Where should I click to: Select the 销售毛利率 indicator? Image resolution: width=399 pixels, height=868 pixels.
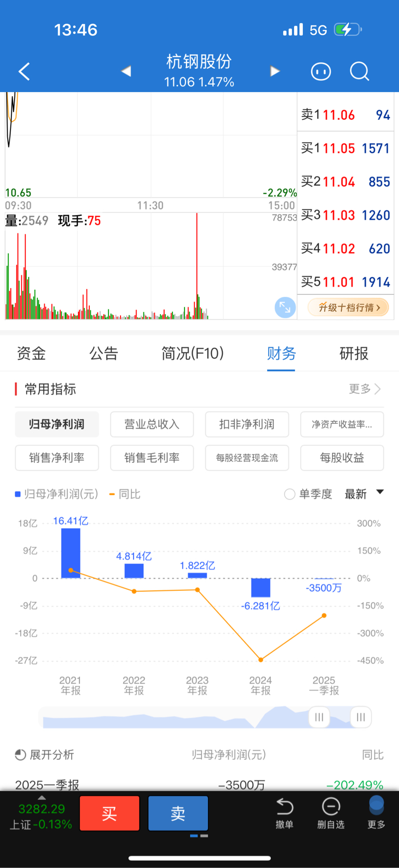(152, 458)
